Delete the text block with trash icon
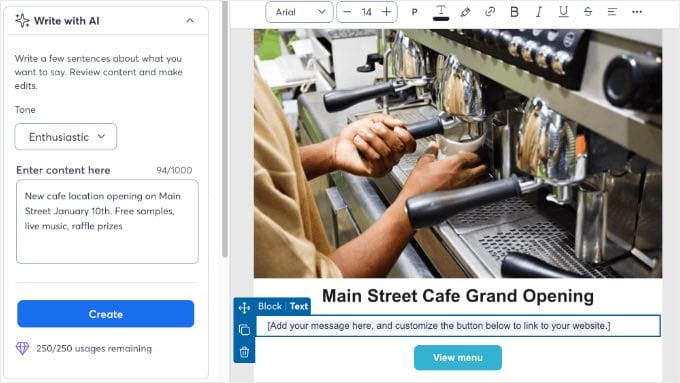 (x=244, y=351)
